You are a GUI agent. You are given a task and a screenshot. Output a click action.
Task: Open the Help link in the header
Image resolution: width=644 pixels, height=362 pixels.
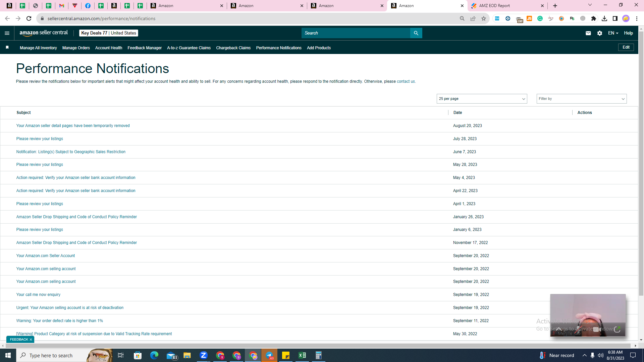pyautogui.click(x=628, y=33)
